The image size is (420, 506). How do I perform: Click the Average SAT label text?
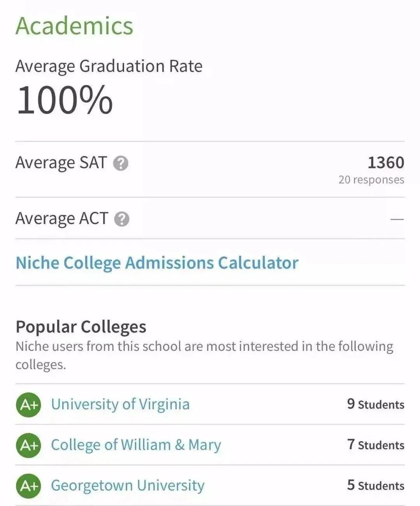61,163
